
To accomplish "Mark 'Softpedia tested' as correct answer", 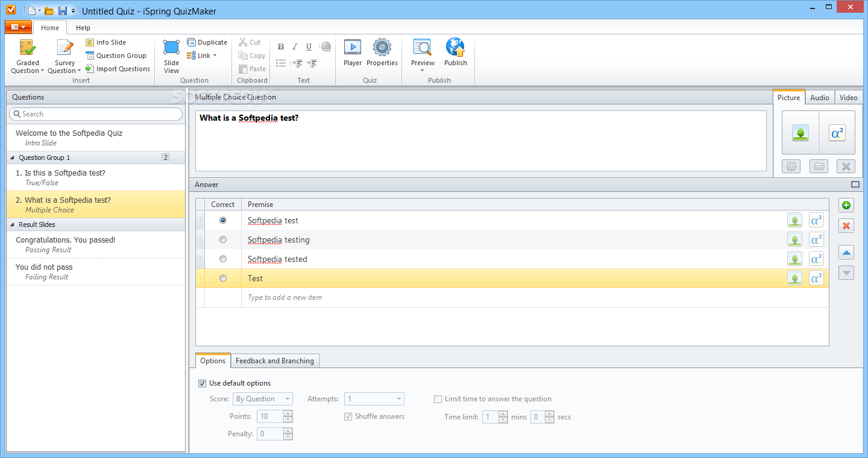I will [x=223, y=259].
